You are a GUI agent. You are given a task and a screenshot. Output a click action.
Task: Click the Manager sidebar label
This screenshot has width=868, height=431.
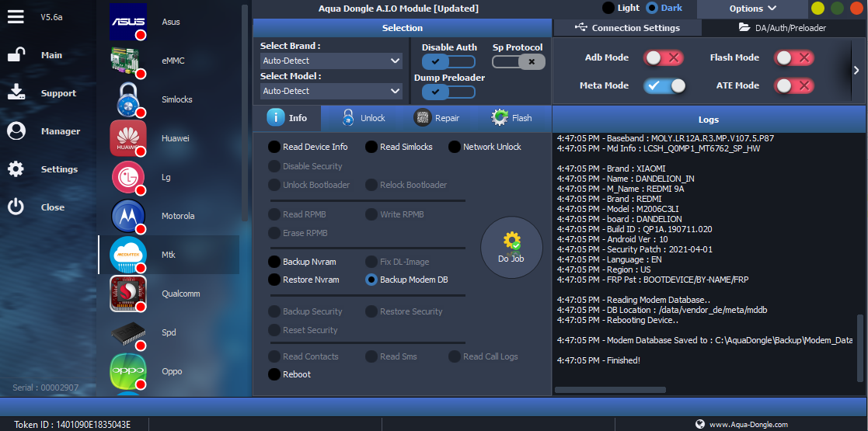(x=61, y=131)
